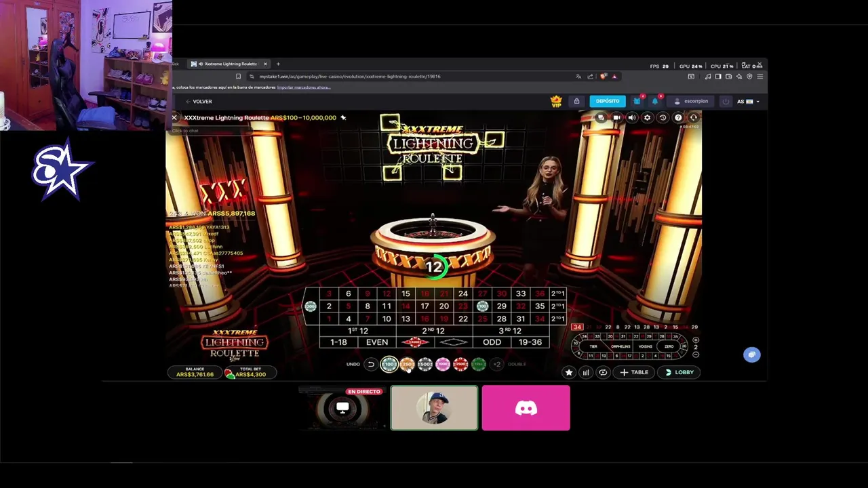Open the notifications bell
Viewport: 868px width, 488px height.
pos(655,102)
